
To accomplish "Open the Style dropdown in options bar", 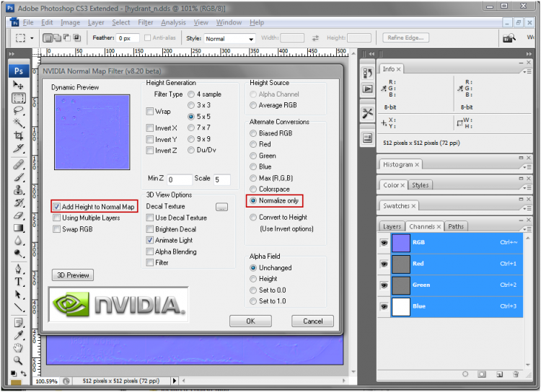I will (x=229, y=38).
